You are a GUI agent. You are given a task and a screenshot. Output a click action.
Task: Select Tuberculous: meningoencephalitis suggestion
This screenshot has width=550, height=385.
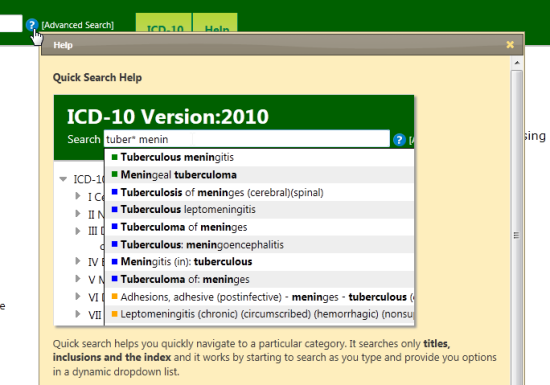pos(259,244)
